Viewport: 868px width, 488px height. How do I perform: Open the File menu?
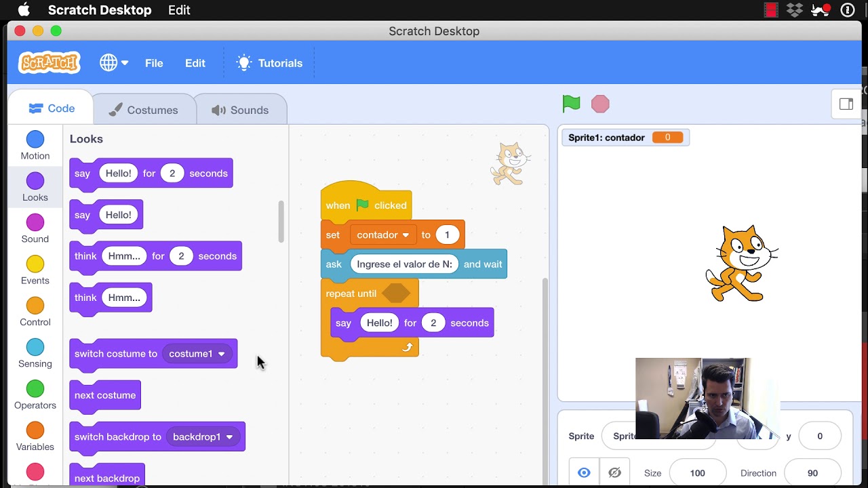[154, 63]
